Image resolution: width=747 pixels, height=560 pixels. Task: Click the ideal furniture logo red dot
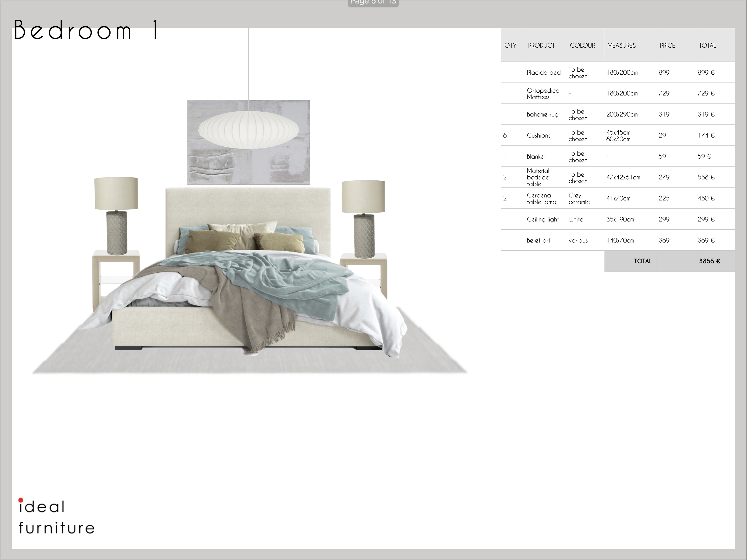(x=21, y=500)
